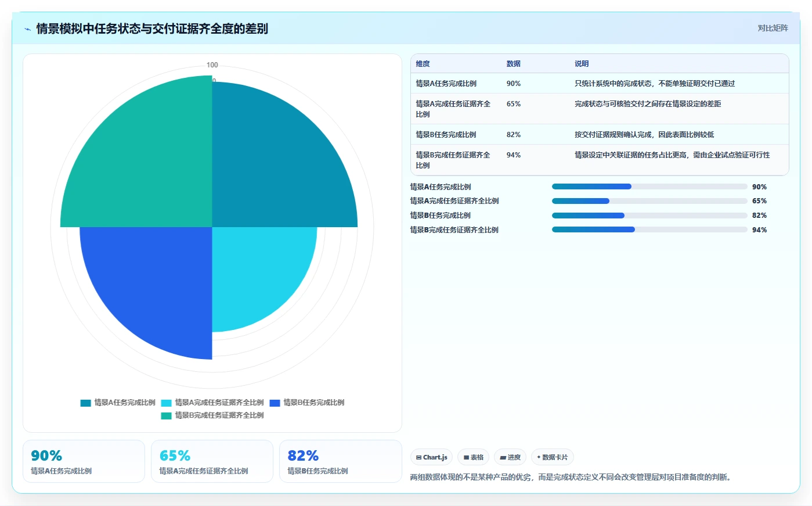Toggle 情景A完成任务证据齐全比例 legend swatch

[x=167, y=403]
